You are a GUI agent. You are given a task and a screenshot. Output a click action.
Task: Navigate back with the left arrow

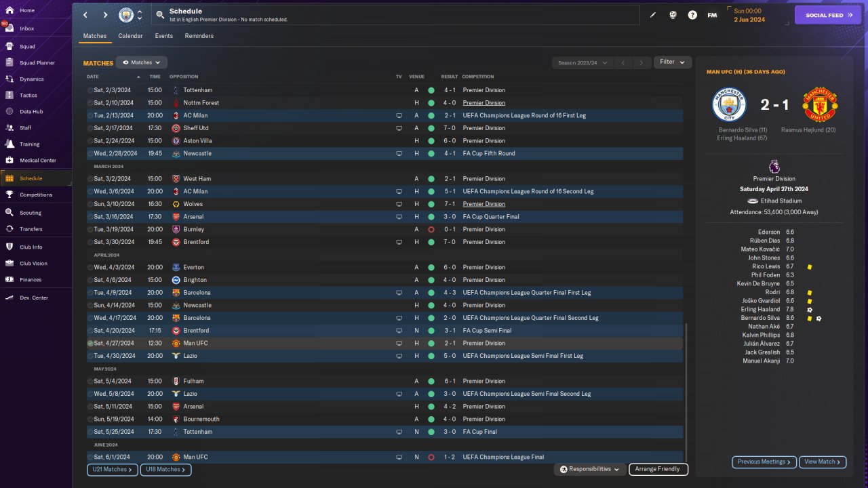[85, 15]
